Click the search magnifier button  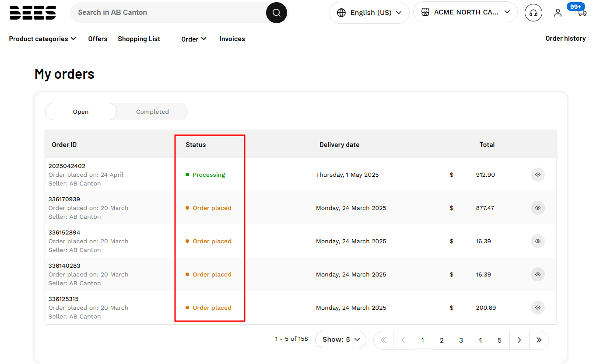click(277, 13)
